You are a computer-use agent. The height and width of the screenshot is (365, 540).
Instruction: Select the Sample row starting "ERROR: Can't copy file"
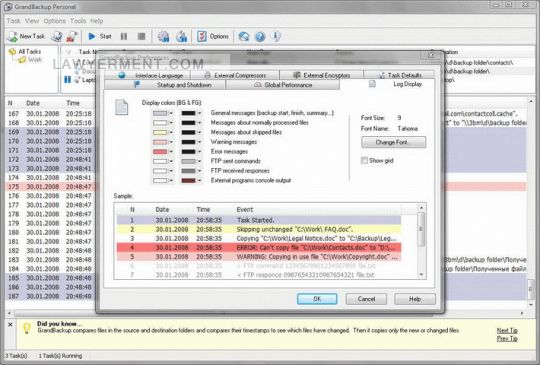259,248
